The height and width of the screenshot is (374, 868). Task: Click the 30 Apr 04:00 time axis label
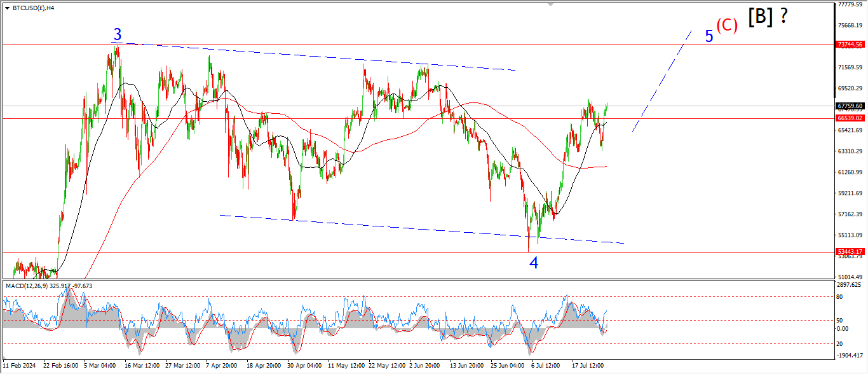click(x=305, y=366)
